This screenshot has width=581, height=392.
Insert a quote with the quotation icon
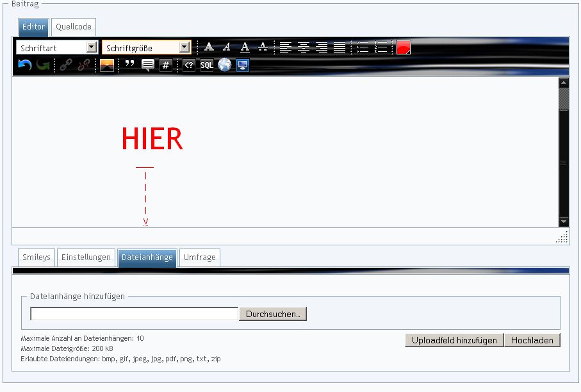pos(129,65)
